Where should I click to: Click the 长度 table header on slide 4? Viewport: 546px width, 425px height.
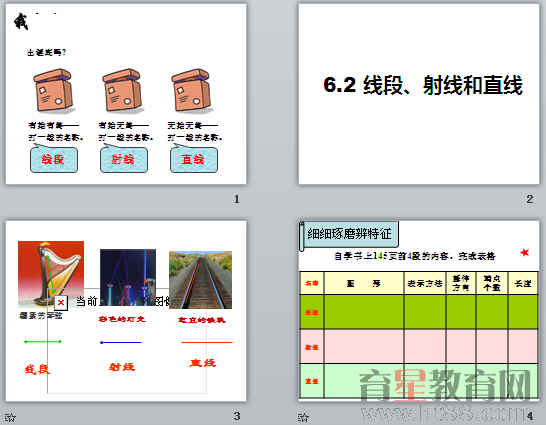pyautogui.click(x=523, y=283)
